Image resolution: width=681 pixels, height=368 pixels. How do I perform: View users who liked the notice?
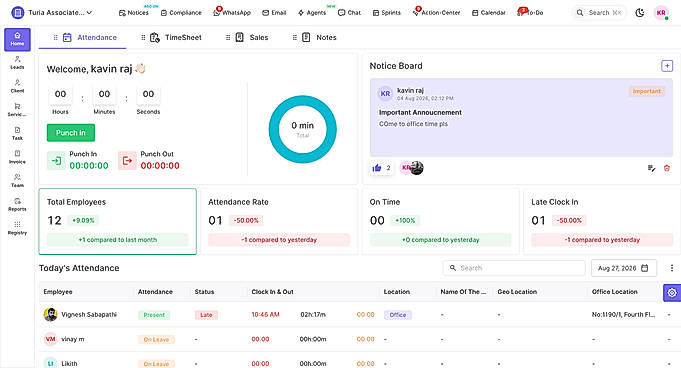coord(412,168)
